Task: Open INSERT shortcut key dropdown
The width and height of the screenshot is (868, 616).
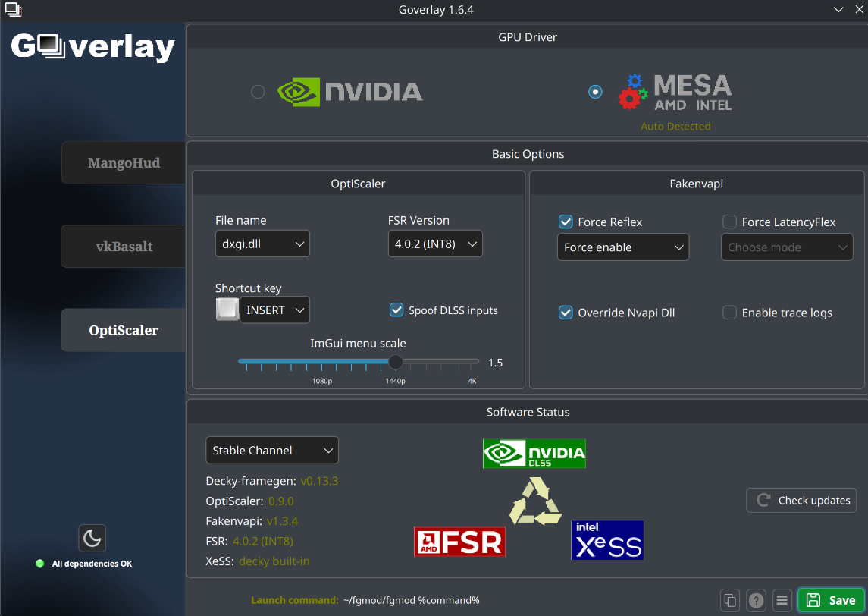Action: point(274,310)
